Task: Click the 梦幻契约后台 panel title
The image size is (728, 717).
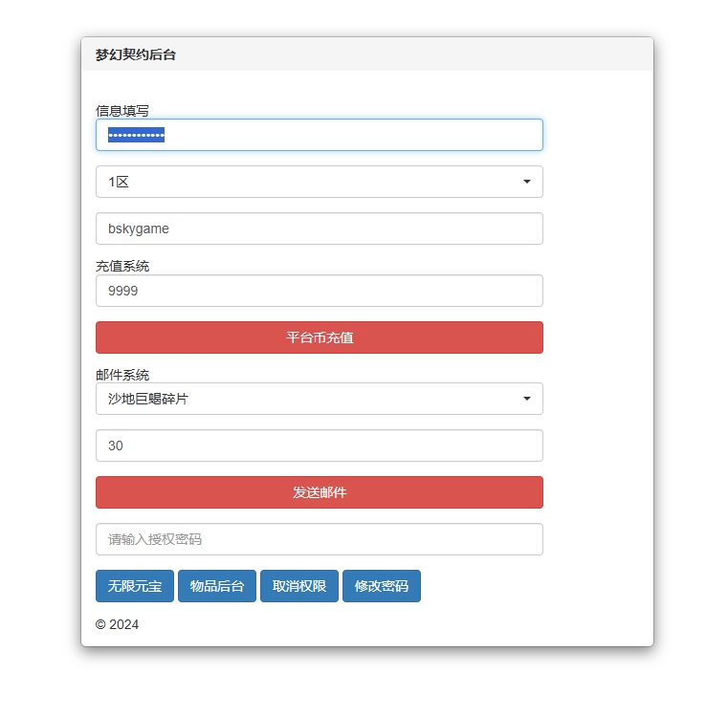Action: point(136,54)
